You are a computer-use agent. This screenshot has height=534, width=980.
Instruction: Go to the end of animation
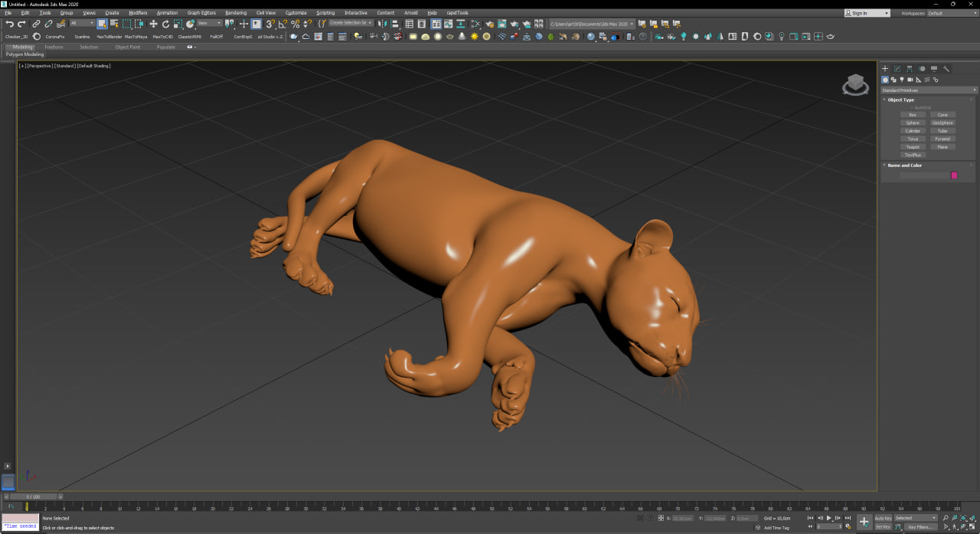[x=848, y=518]
